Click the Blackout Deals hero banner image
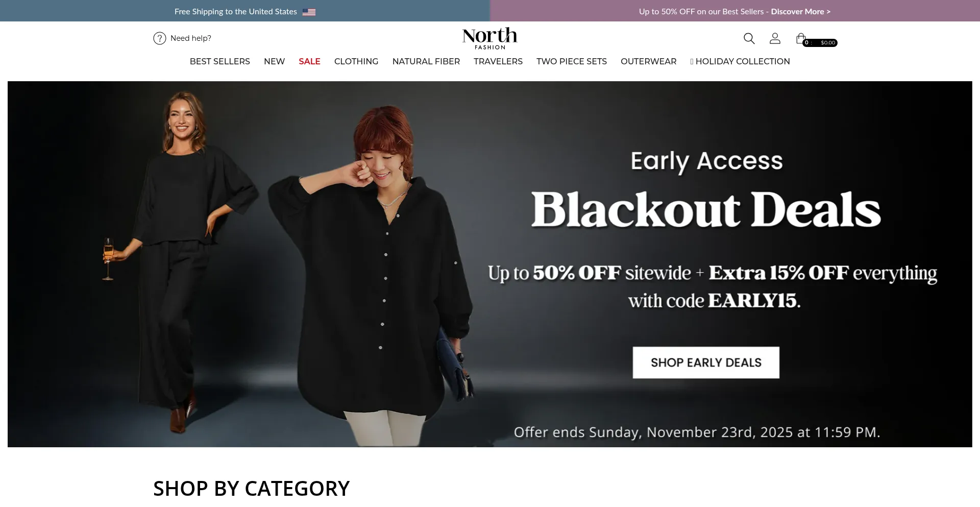Viewport: 980px width, 507px height. click(490, 264)
